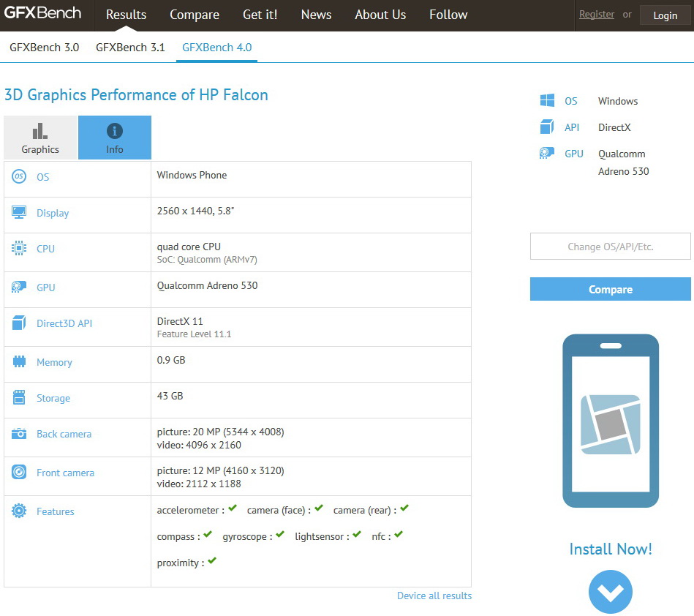
Task: Click the nfc check mark
Action: coord(399,534)
